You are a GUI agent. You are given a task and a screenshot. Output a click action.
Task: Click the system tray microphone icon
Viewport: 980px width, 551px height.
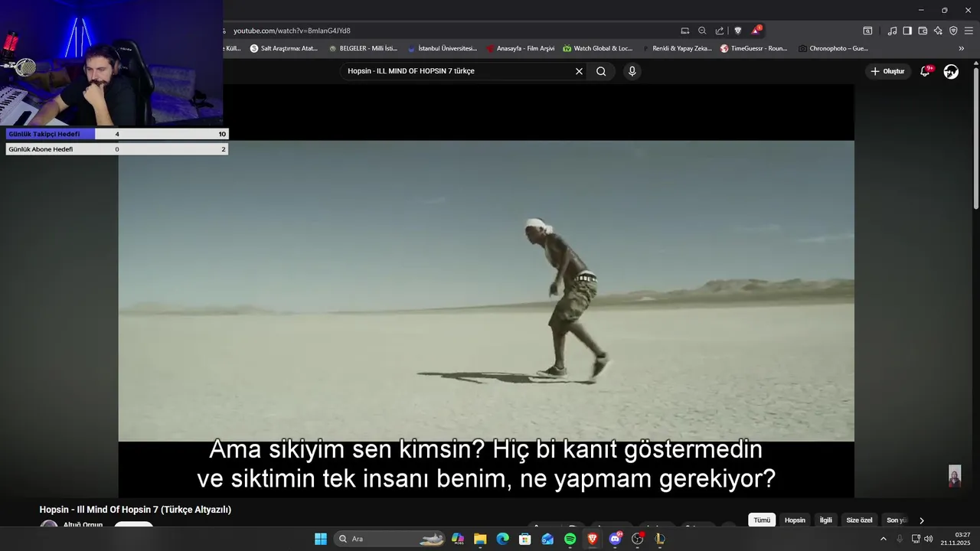pos(900,539)
